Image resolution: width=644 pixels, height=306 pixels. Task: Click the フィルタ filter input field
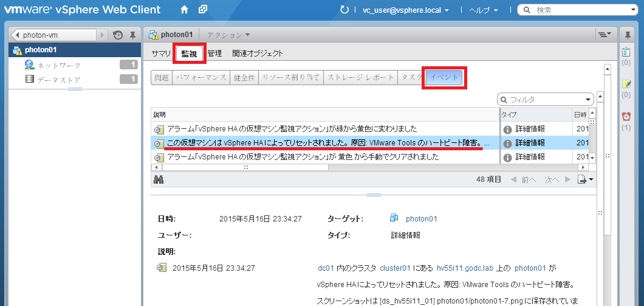(544, 99)
